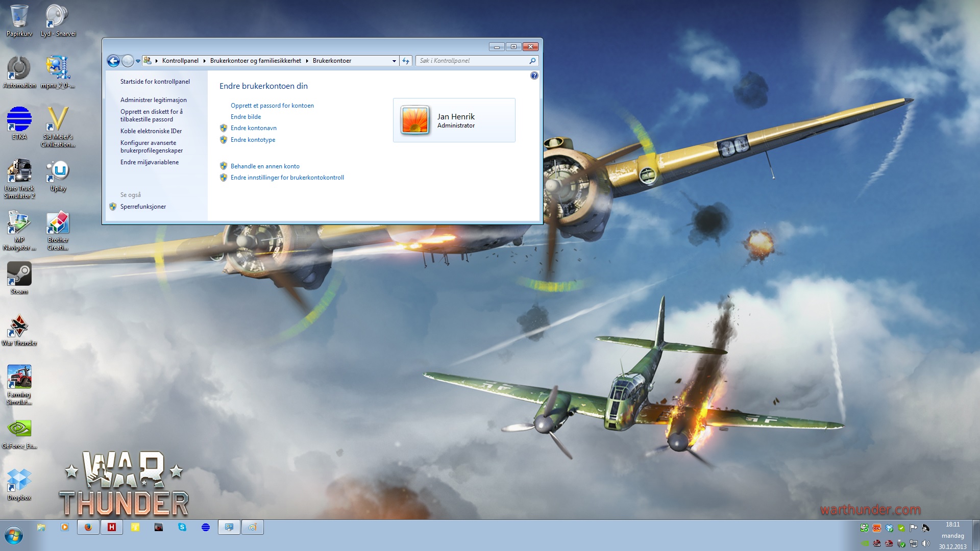Image resolution: width=980 pixels, height=551 pixels.
Task: Expand breadcrumb arrow after Kontrollpanel
Action: point(204,61)
